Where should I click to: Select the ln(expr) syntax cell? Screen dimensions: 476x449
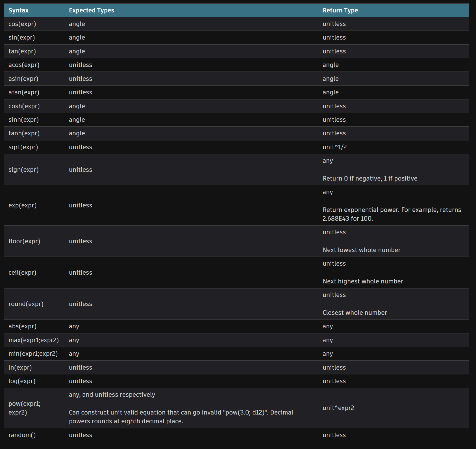(20, 368)
